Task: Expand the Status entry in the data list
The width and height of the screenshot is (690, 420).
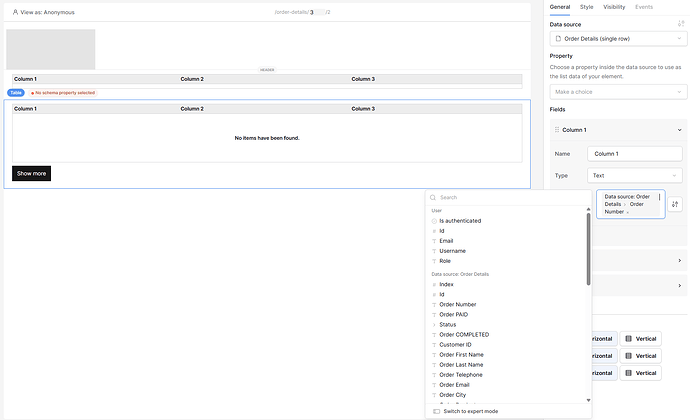Action: pyautogui.click(x=434, y=325)
